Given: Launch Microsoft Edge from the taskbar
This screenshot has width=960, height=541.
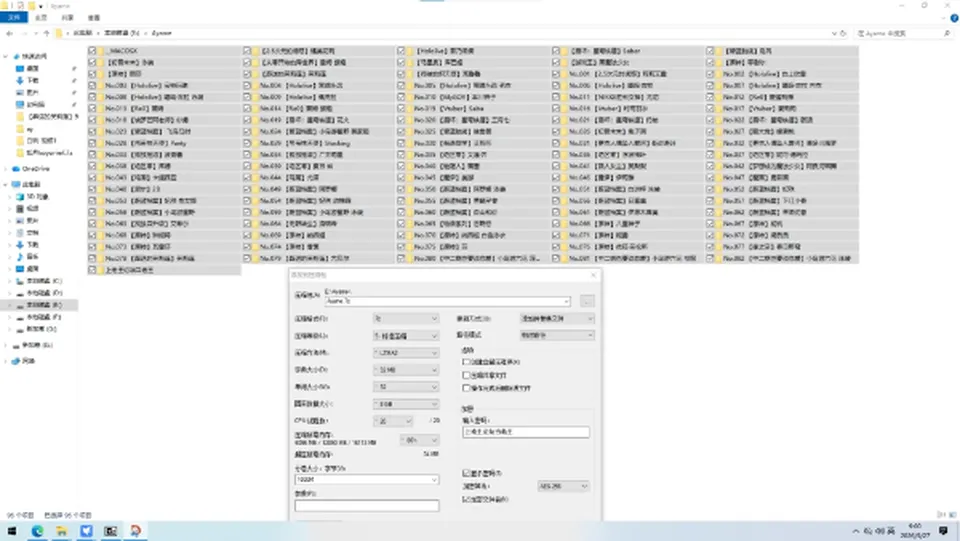Looking at the screenshot, I should [37, 531].
